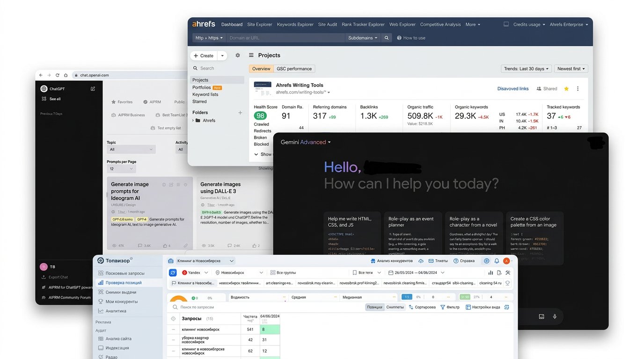Open the Topvisor user avatar menu

(x=506, y=261)
